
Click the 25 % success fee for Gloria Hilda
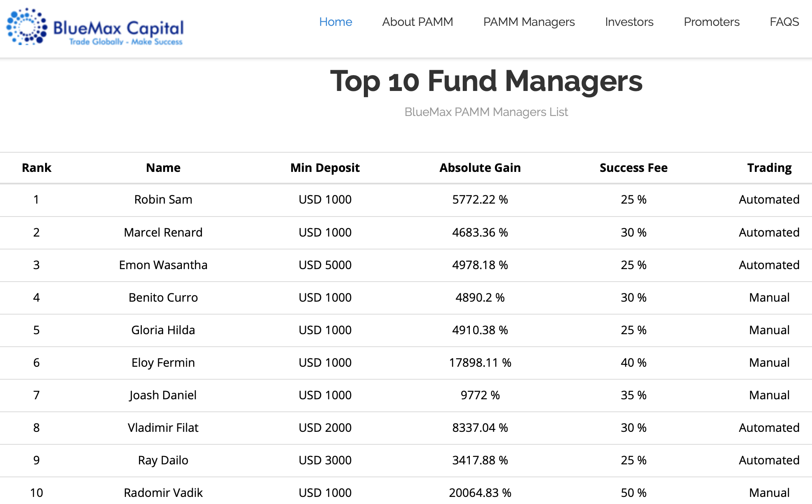point(633,330)
